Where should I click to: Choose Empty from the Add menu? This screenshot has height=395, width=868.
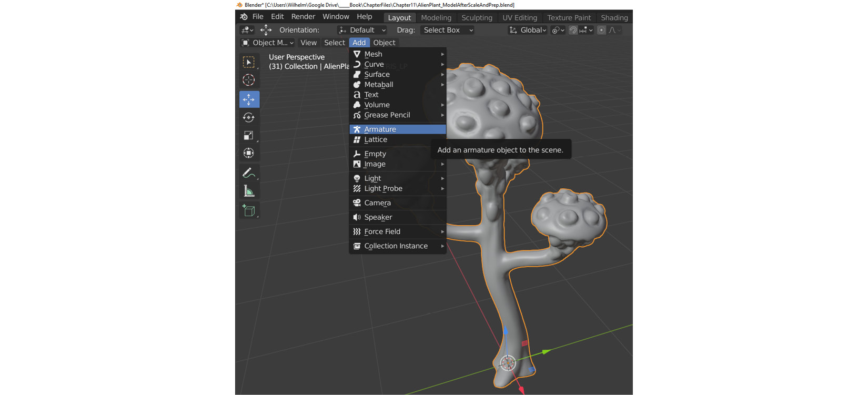(398, 154)
